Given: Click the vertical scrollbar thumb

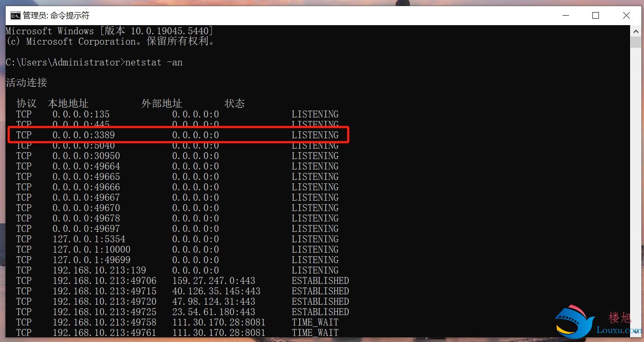Looking at the screenshot, I should point(636,42).
